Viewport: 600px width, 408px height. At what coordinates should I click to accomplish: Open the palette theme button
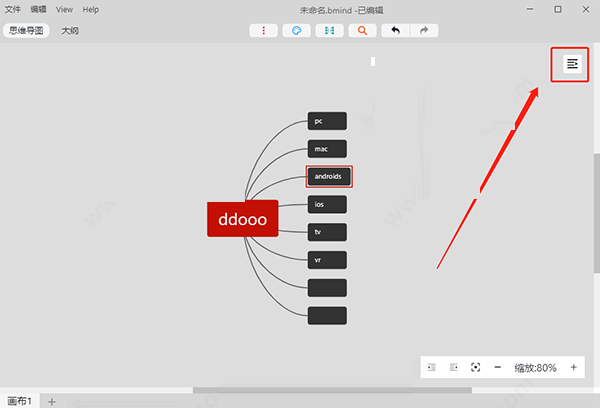(297, 31)
